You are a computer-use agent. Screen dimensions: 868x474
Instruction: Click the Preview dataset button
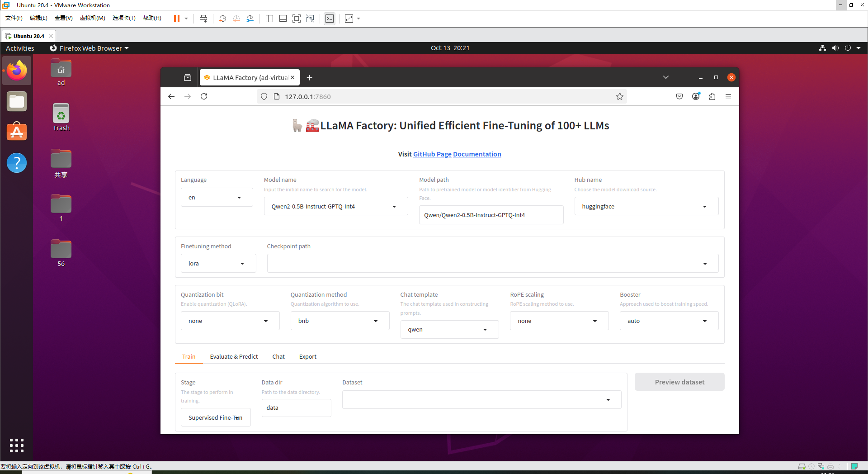[x=679, y=382]
